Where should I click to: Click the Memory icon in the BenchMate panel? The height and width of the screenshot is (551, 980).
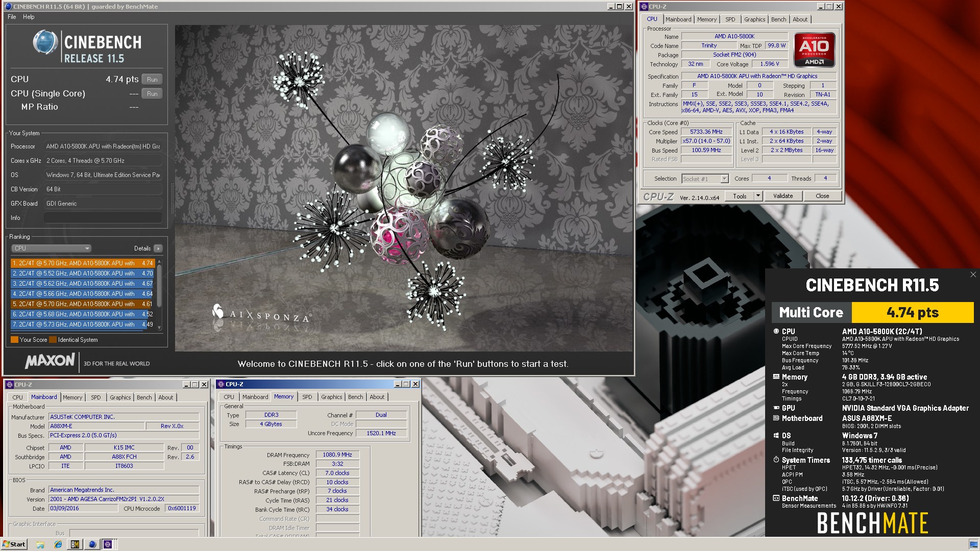coord(776,377)
